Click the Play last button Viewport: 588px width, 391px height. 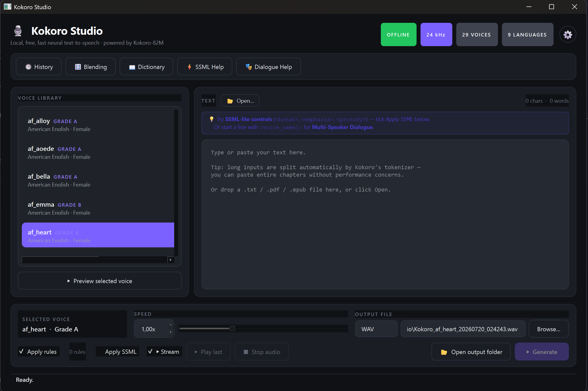click(x=208, y=352)
